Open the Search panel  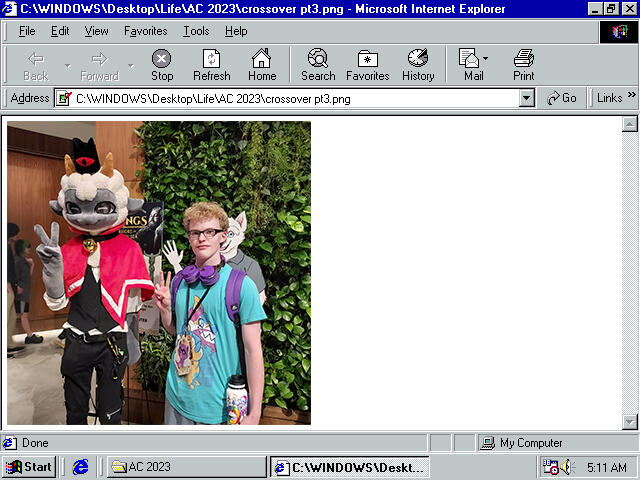pyautogui.click(x=318, y=65)
